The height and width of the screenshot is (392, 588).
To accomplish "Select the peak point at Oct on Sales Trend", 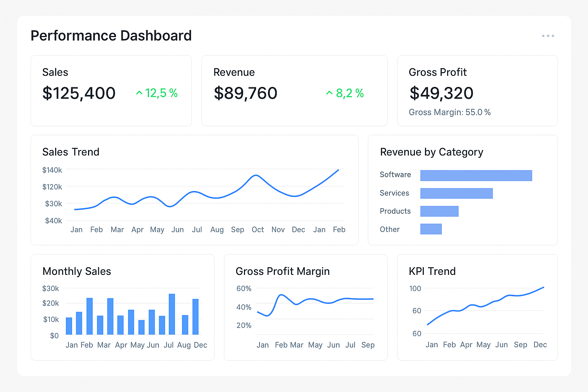I will tap(256, 175).
